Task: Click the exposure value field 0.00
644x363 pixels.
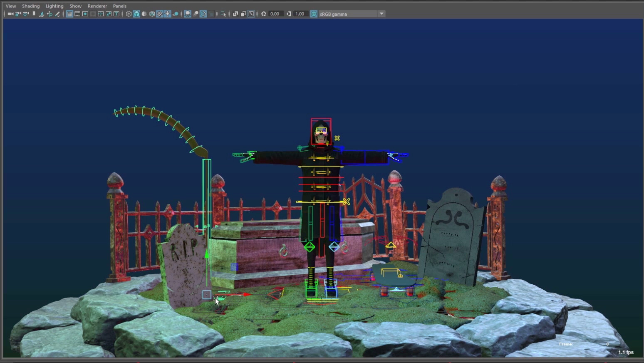Action: click(x=275, y=14)
